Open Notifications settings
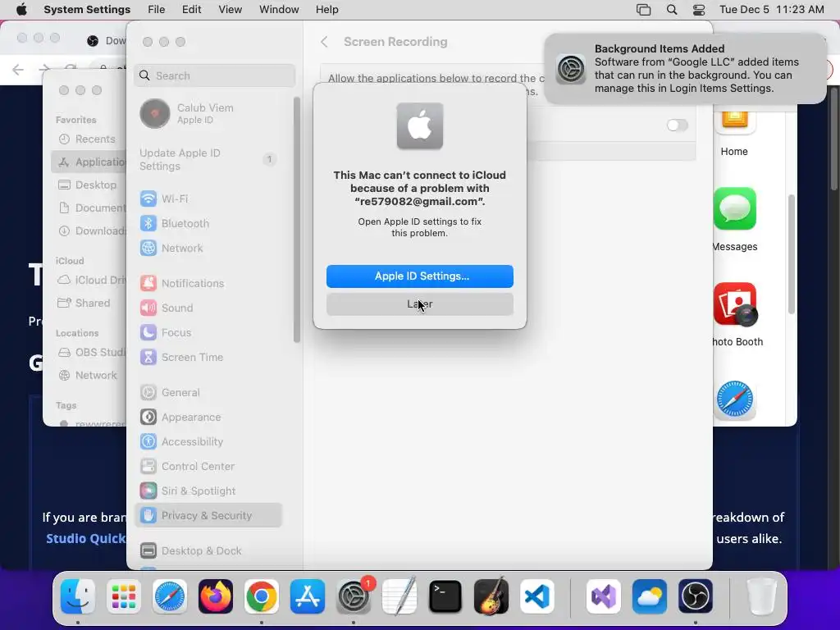This screenshot has width=840, height=630. click(x=209, y=283)
